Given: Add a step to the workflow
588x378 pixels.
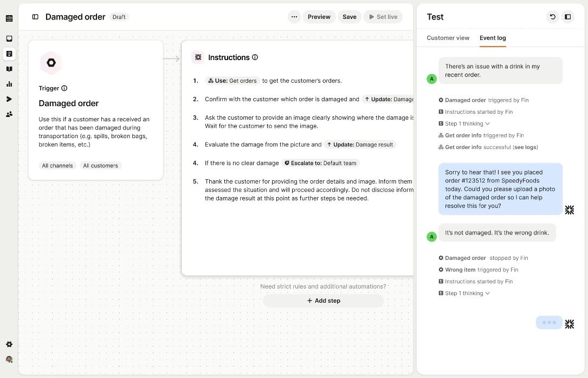Looking at the screenshot, I should coord(323,301).
